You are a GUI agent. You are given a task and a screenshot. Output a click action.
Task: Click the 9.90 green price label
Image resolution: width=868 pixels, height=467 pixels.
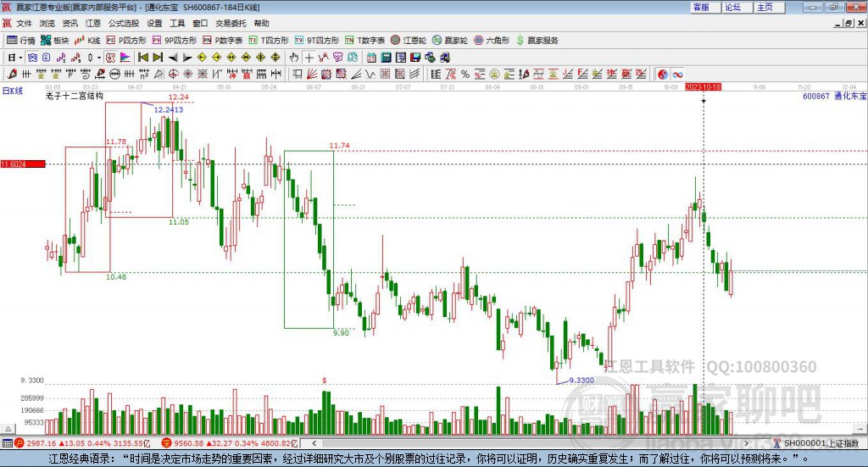coord(341,332)
